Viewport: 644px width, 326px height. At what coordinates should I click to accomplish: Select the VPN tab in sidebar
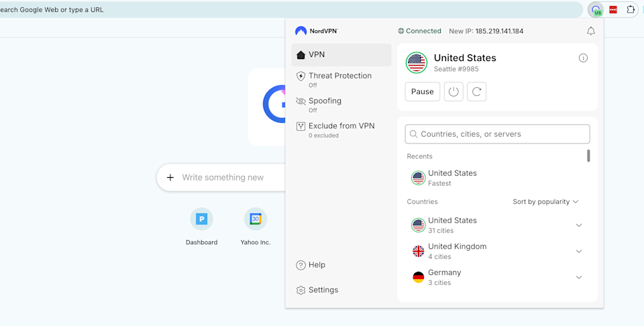(x=341, y=54)
